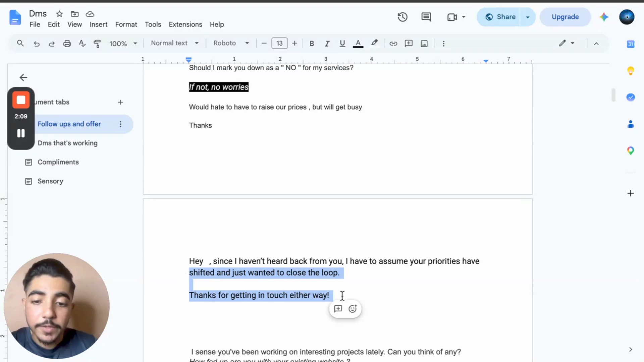The width and height of the screenshot is (644, 362).
Task: Redo the last action
Action: coord(52,44)
